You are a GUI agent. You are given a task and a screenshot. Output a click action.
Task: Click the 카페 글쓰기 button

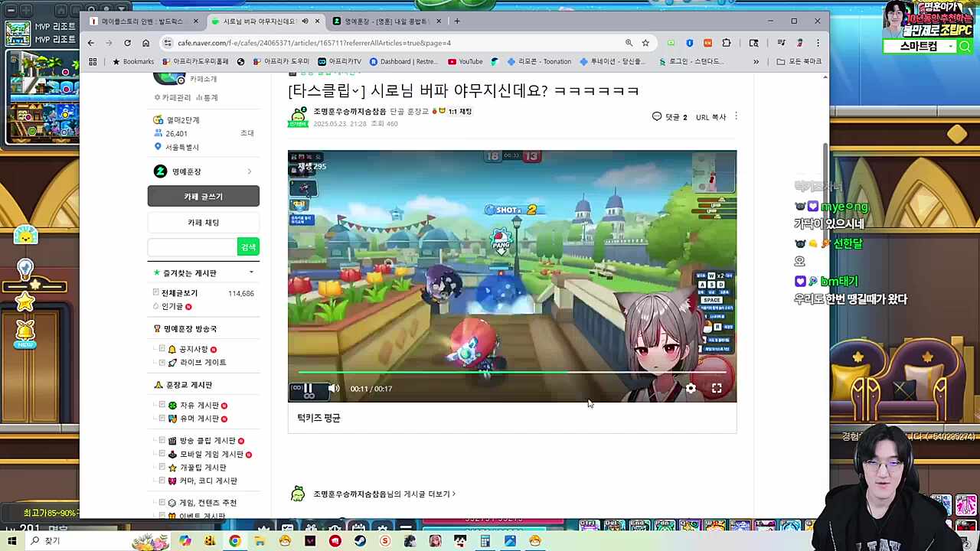pyautogui.click(x=203, y=197)
